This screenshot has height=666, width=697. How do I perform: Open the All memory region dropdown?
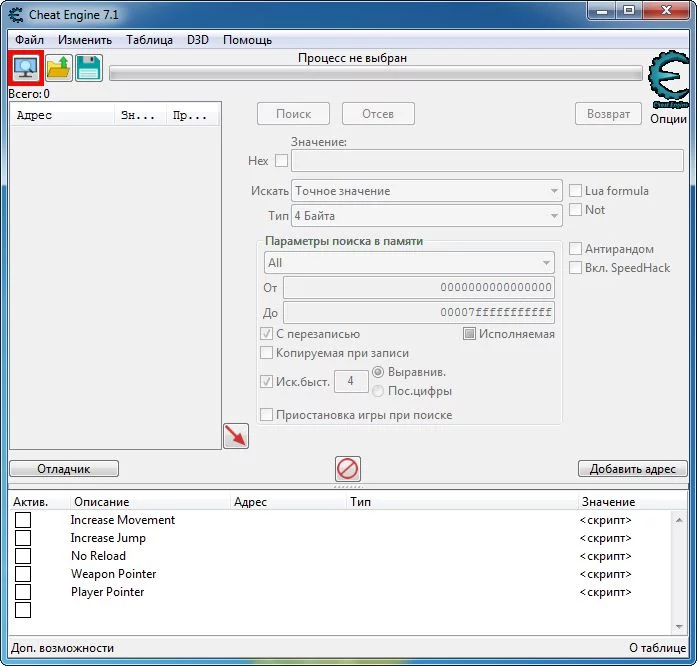tap(409, 263)
